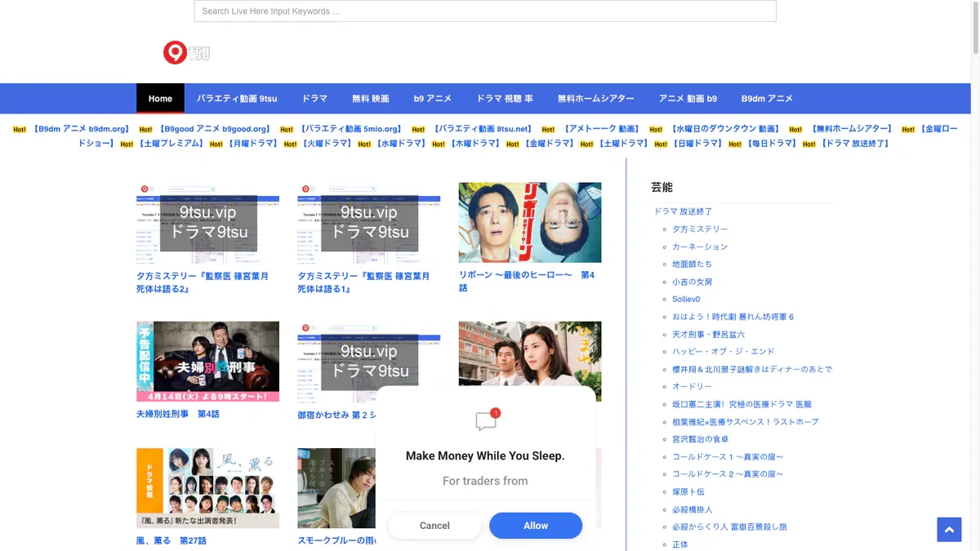Open the 無料ホームシアター menu item
The image size is (980, 551).
point(596,99)
